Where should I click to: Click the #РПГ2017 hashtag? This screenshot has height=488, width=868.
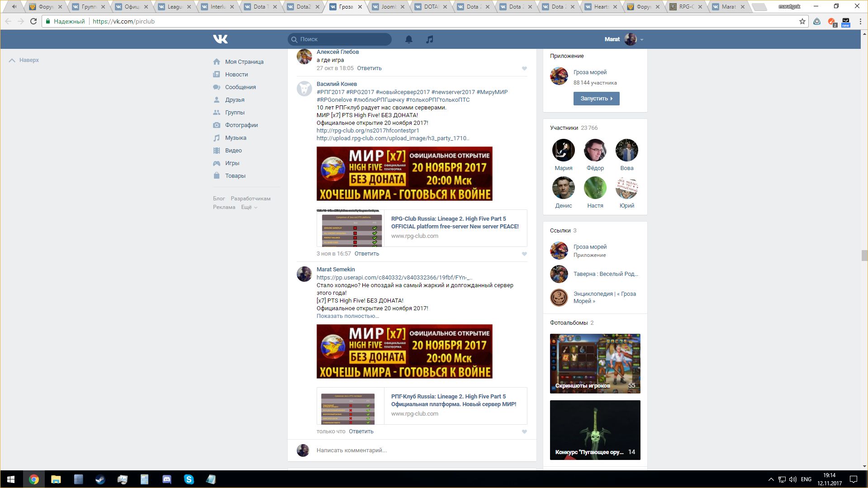pyautogui.click(x=330, y=92)
